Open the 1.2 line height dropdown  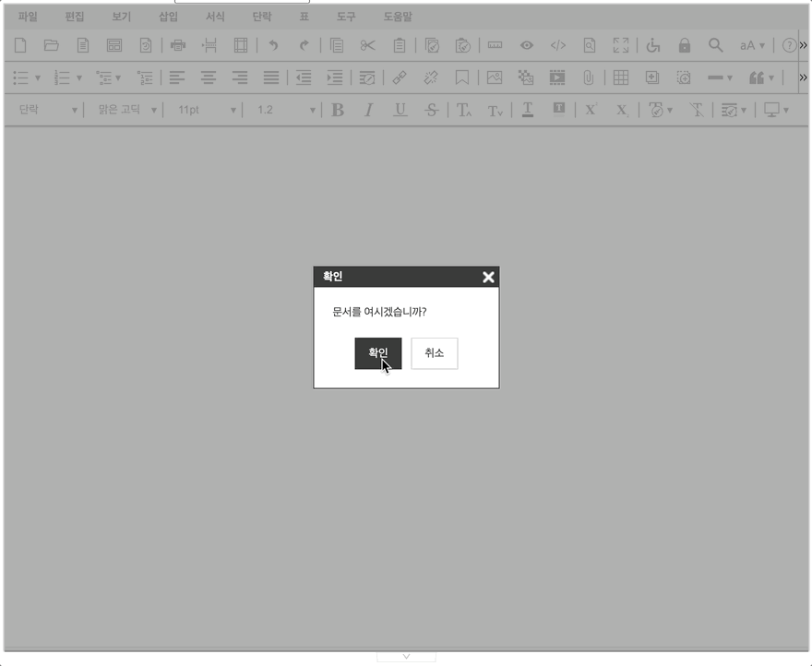click(x=285, y=110)
